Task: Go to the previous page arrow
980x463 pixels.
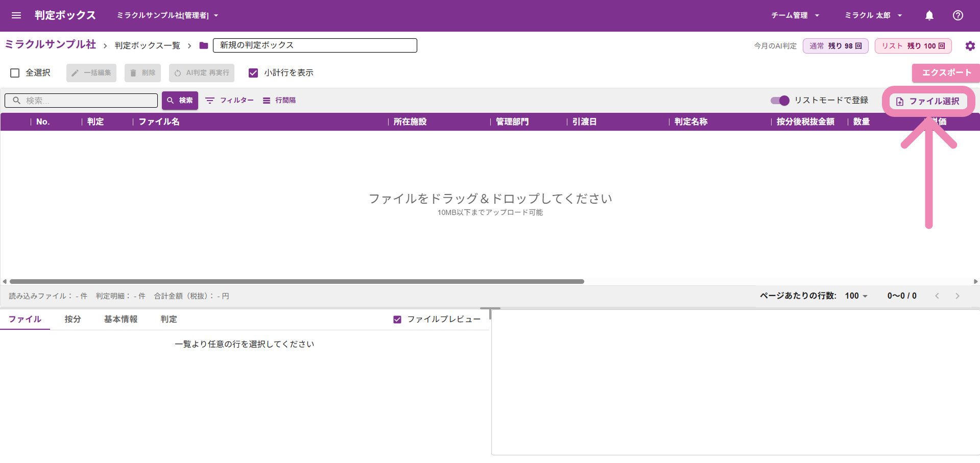Action: [x=937, y=296]
